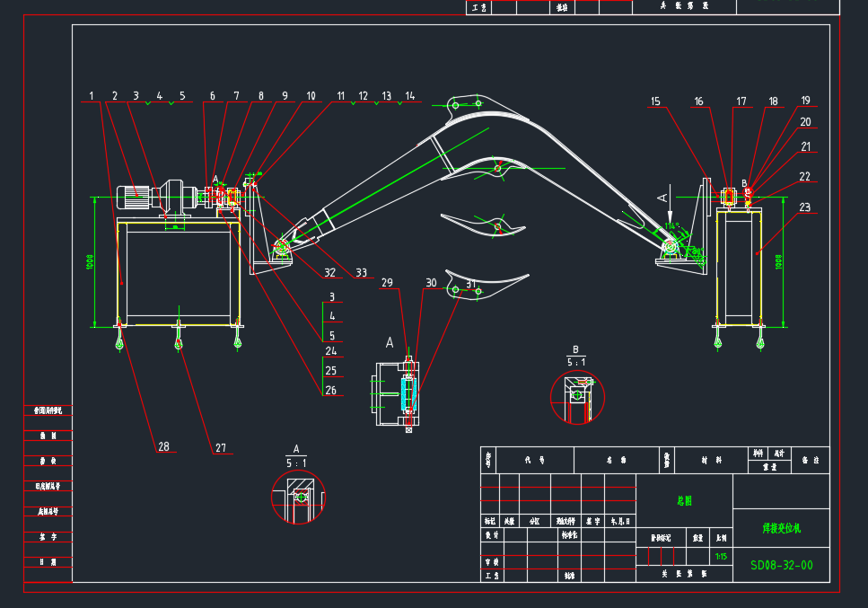Viewport: 868px width, 608px height.
Task: Pick the part label 19
Action: (x=805, y=101)
